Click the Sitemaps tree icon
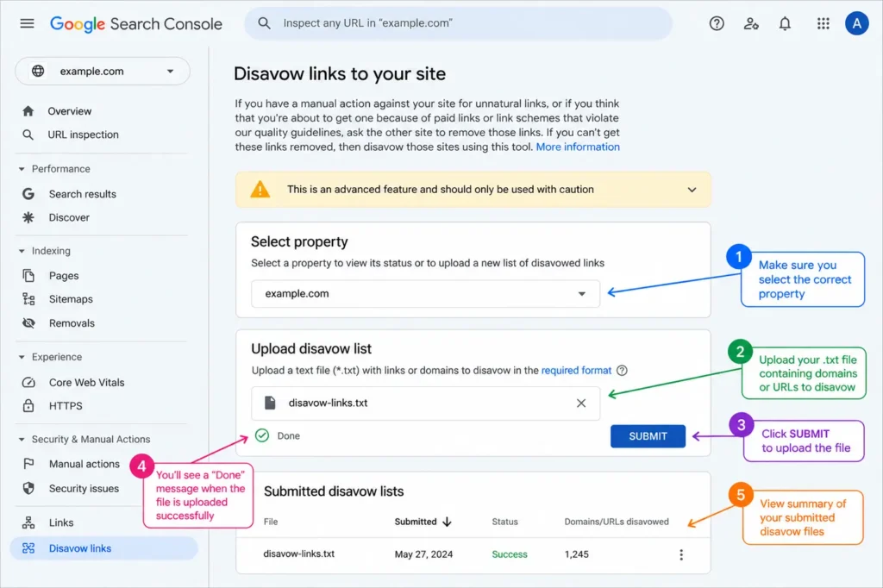Viewport: 883px width, 588px height. [28, 299]
